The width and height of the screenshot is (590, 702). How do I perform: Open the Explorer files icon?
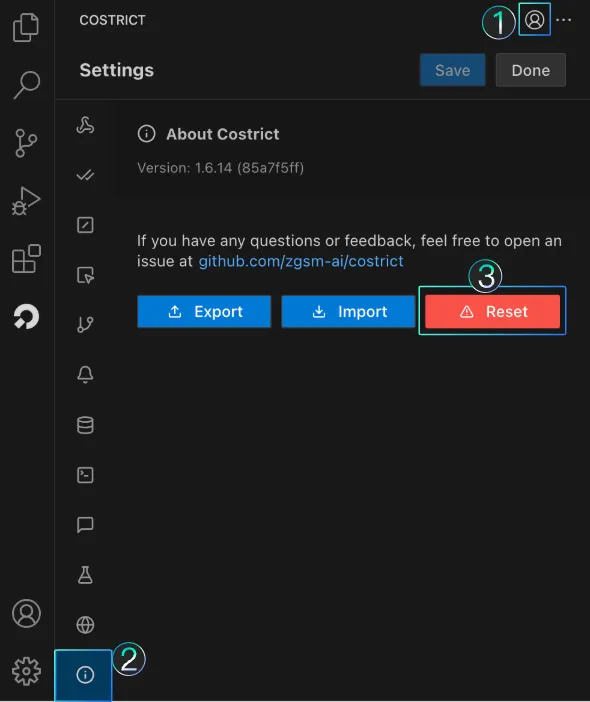coord(26,27)
